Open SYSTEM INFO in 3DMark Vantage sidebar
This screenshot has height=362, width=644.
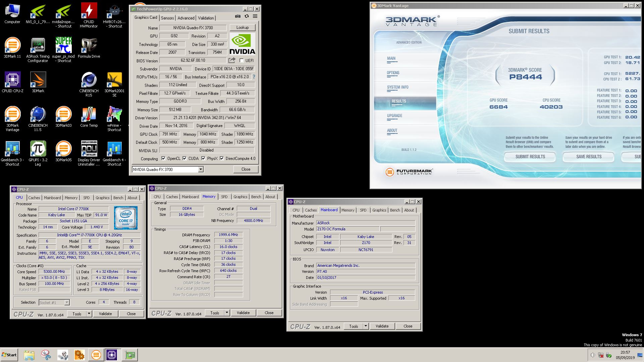[398, 87]
